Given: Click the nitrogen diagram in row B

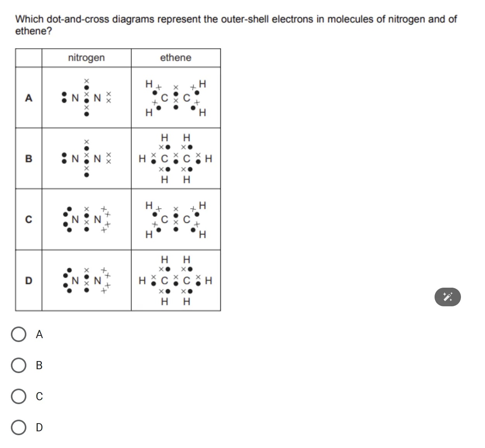Looking at the screenshot, I should (x=86, y=158).
